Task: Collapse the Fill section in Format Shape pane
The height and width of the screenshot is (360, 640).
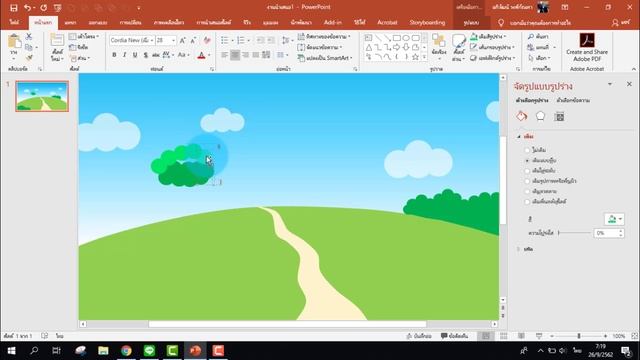Action: pyautogui.click(x=519, y=137)
